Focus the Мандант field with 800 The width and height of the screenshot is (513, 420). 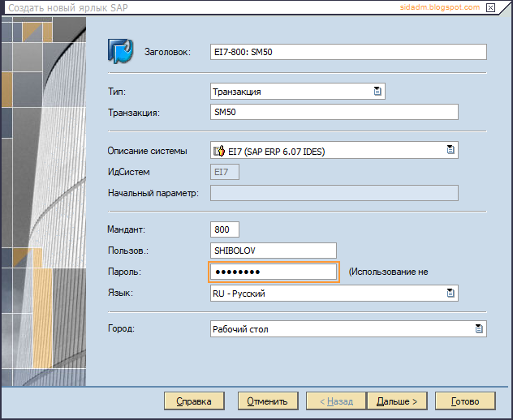[x=224, y=229]
